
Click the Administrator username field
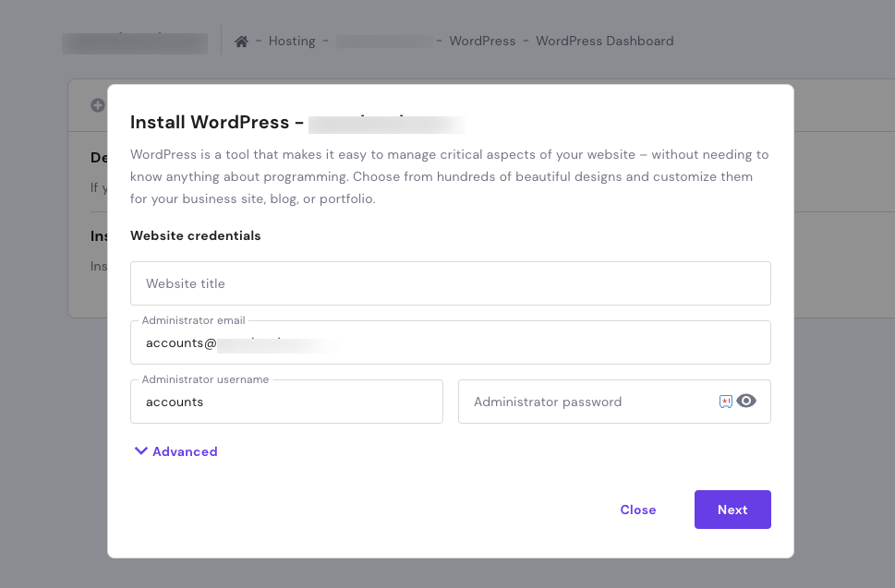(286, 402)
